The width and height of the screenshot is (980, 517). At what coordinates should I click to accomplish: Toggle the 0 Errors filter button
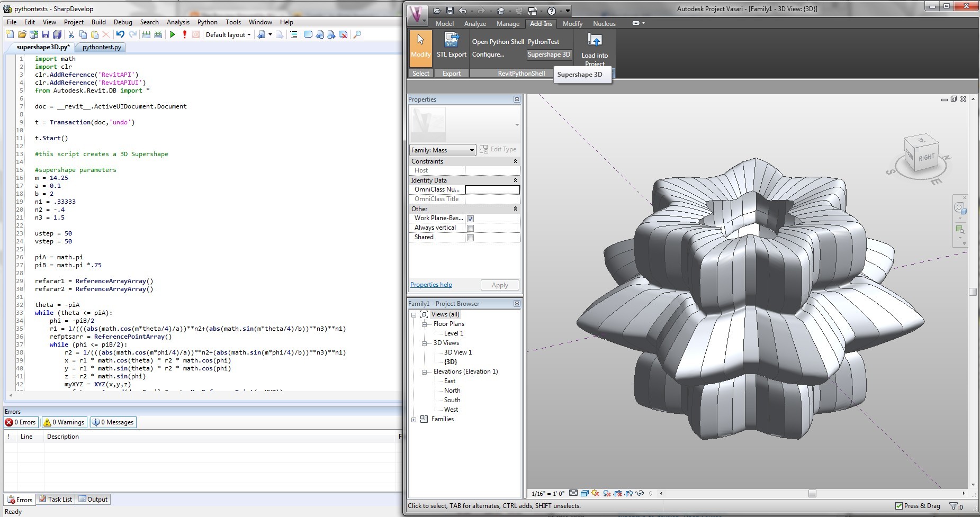click(x=21, y=422)
